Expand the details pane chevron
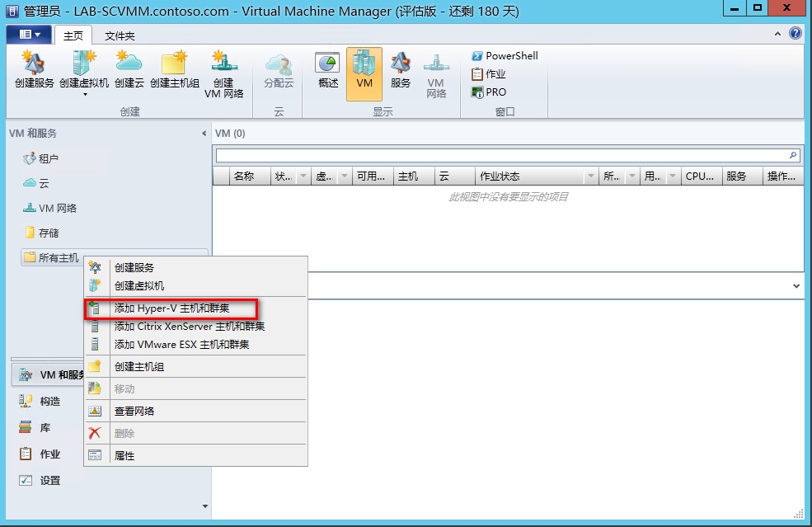812x527 pixels. tap(796, 285)
